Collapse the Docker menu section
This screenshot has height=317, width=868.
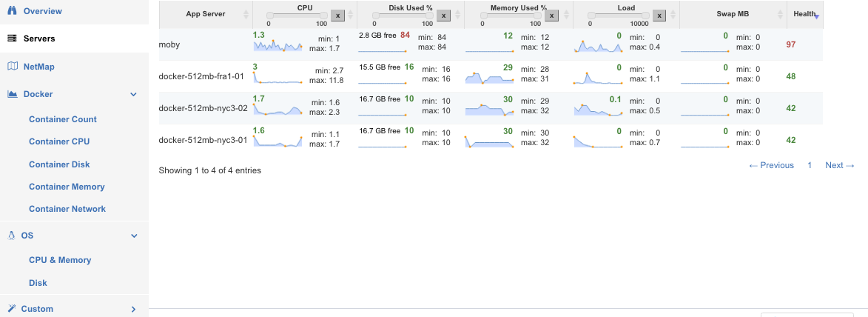[133, 94]
